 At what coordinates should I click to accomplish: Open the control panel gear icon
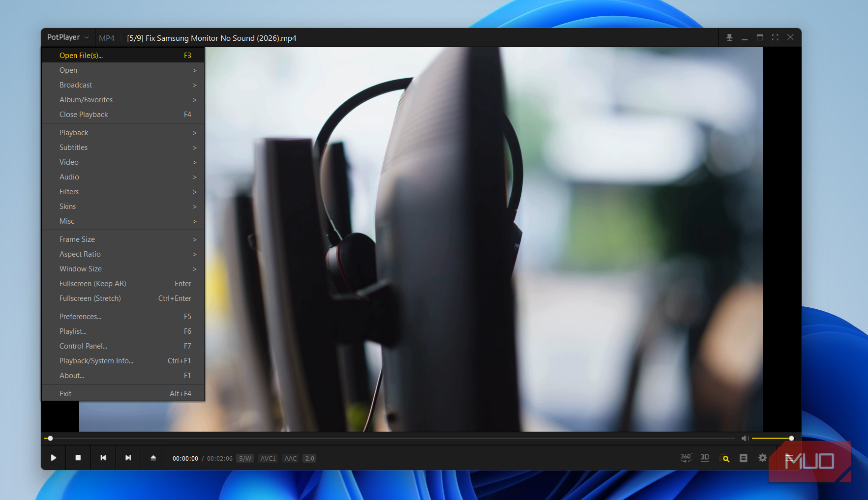pos(763,458)
